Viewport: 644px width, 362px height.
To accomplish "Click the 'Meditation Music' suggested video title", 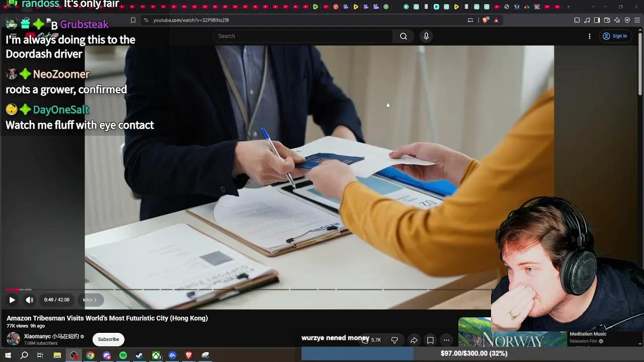I will point(588,334).
